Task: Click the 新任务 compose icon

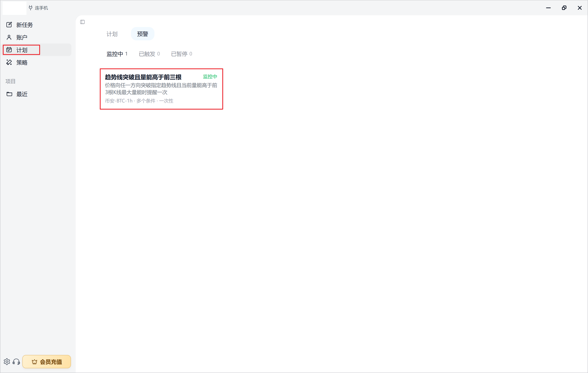Action: (9, 25)
